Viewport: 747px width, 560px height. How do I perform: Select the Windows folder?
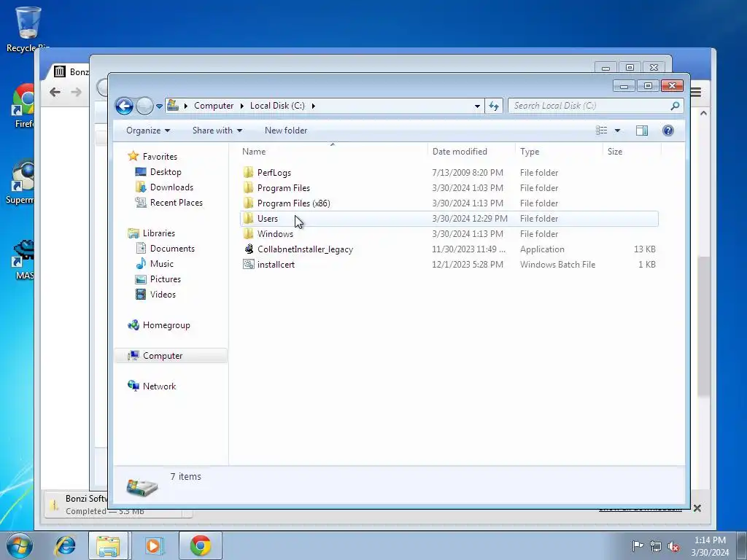275,234
